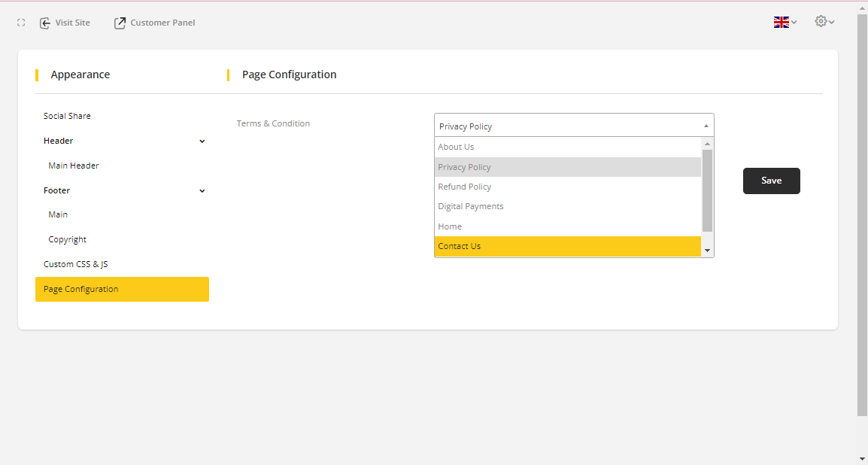The height and width of the screenshot is (465, 868).
Task: Select the Home page option
Action: pyautogui.click(x=450, y=226)
